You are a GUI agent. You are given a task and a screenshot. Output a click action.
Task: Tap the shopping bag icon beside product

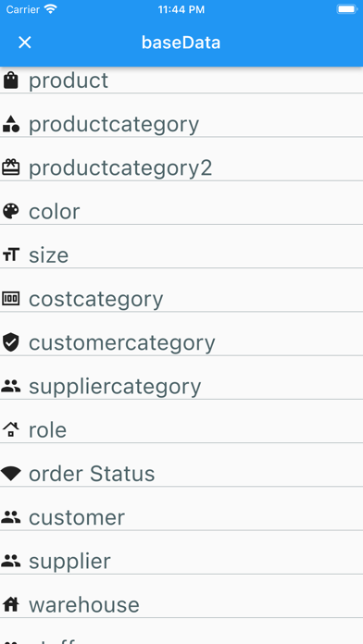point(11,80)
